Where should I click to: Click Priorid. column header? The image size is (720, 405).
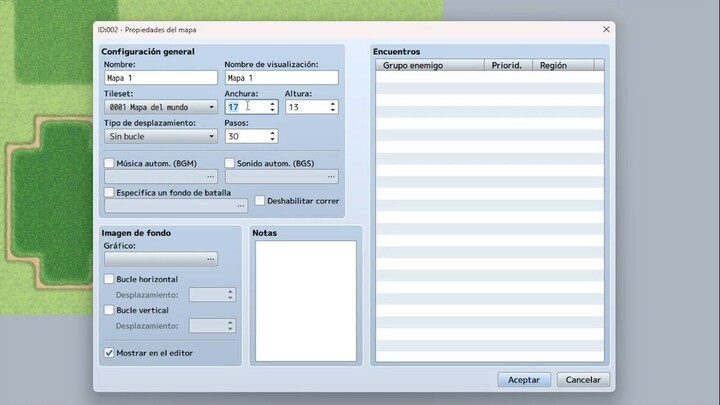click(x=508, y=65)
